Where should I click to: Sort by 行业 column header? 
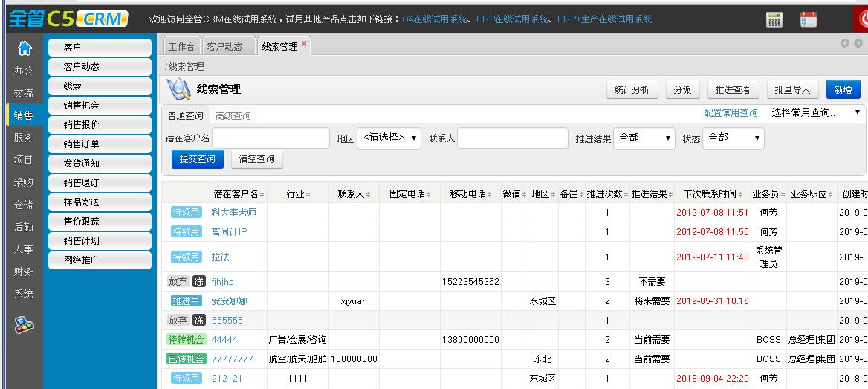(x=299, y=194)
